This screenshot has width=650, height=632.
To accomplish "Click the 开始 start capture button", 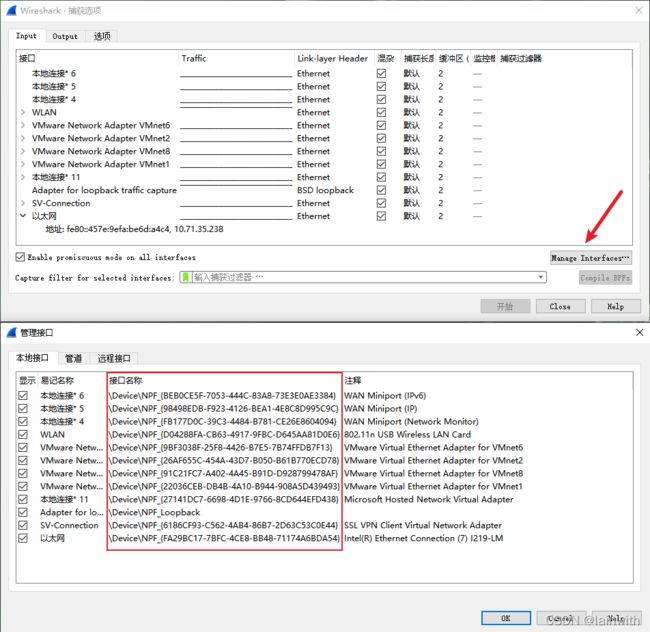I will pyautogui.click(x=505, y=307).
